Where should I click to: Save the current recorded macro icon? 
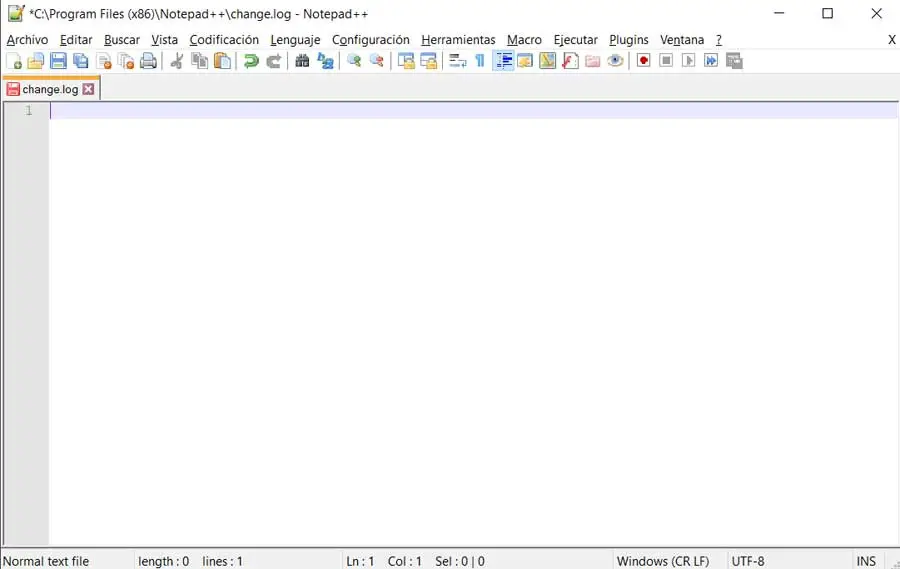[x=734, y=61]
